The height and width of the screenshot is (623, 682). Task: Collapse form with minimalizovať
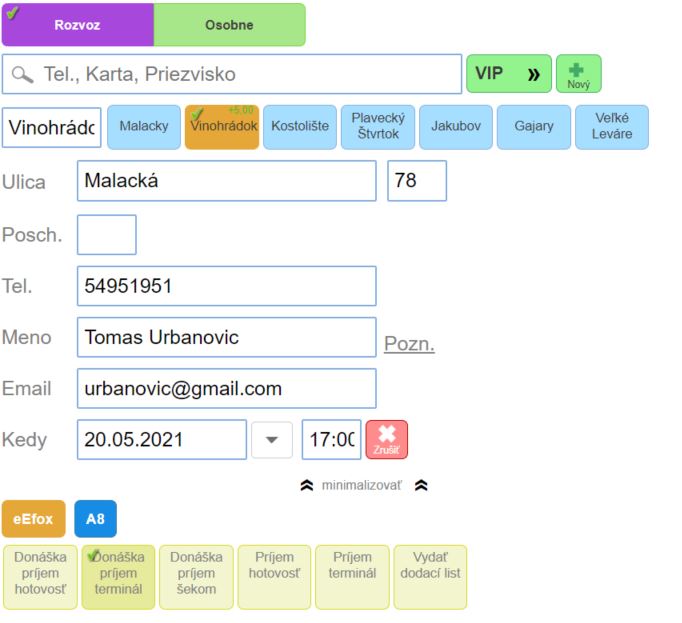coord(361,485)
